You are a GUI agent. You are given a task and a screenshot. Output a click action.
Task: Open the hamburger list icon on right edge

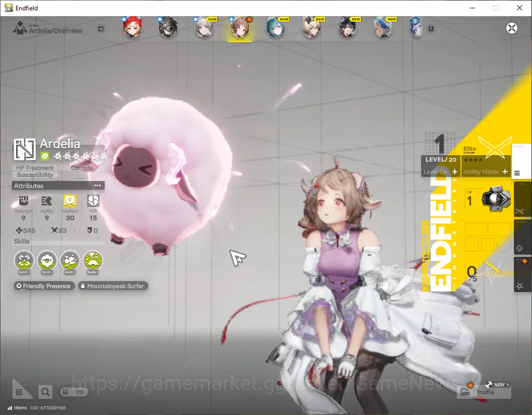(x=517, y=173)
